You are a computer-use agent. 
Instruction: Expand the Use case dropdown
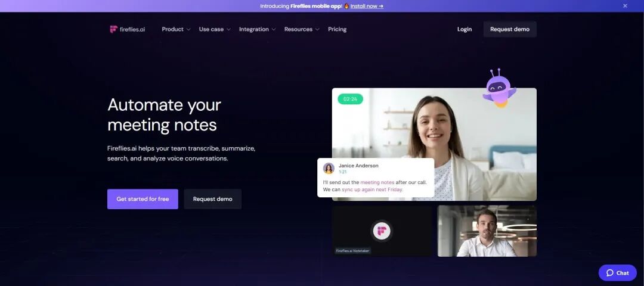click(x=215, y=29)
